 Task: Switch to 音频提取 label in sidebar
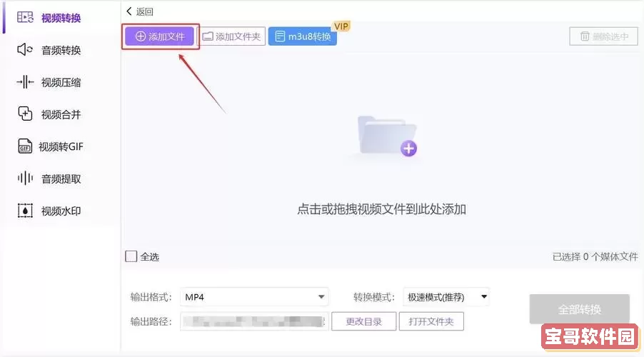61,179
